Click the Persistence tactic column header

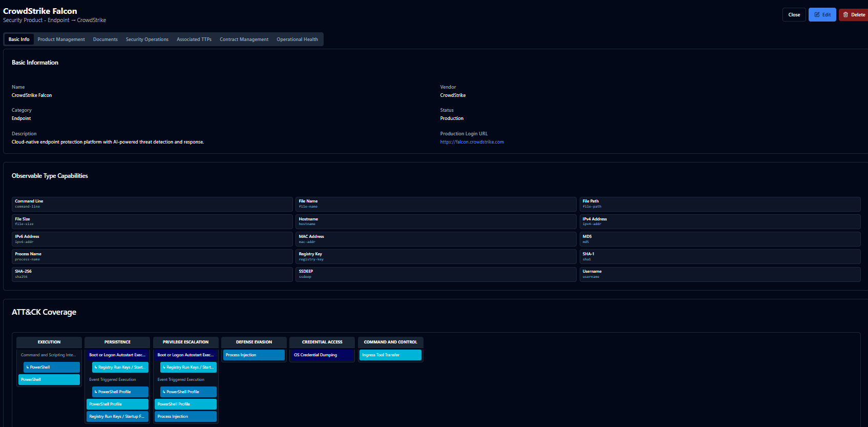pos(117,342)
